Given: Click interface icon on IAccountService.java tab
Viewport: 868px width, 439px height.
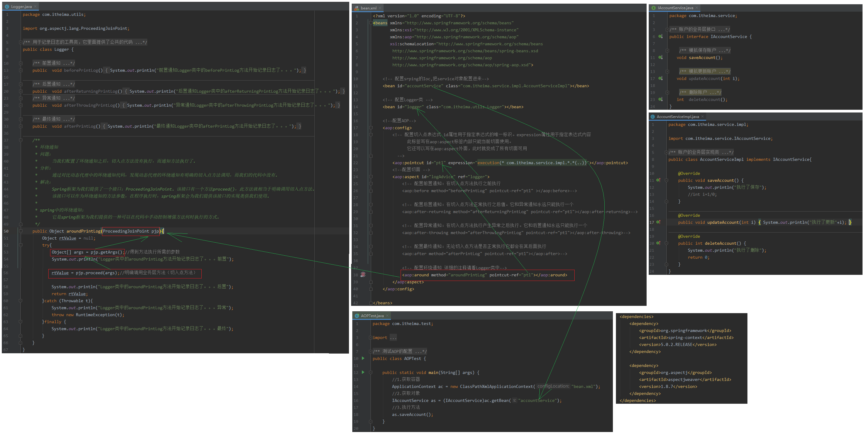Looking at the screenshot, I should pyautogui.click(x=653, y=8).
